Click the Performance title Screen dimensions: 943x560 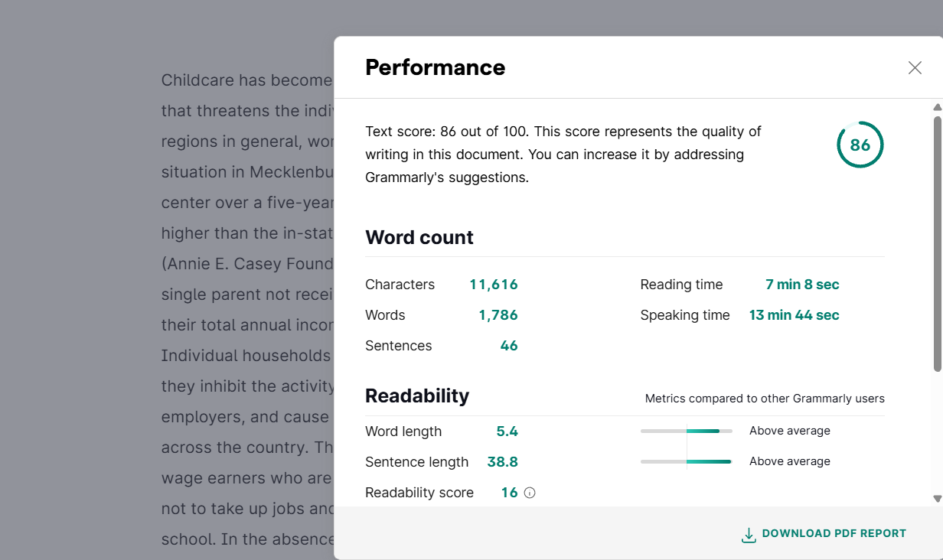[436, 67]
